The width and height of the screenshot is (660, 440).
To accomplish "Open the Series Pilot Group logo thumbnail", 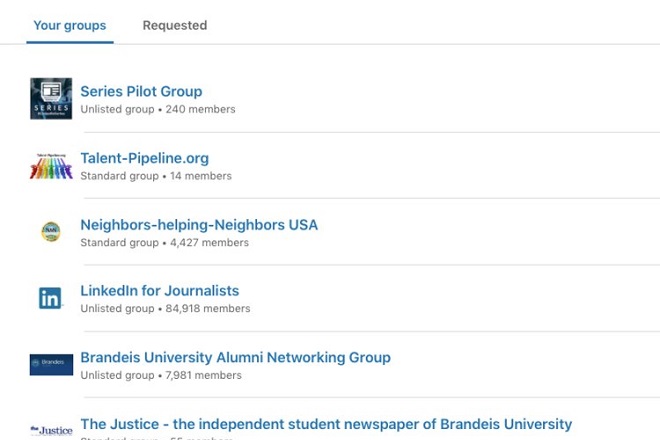I will 51,99.
